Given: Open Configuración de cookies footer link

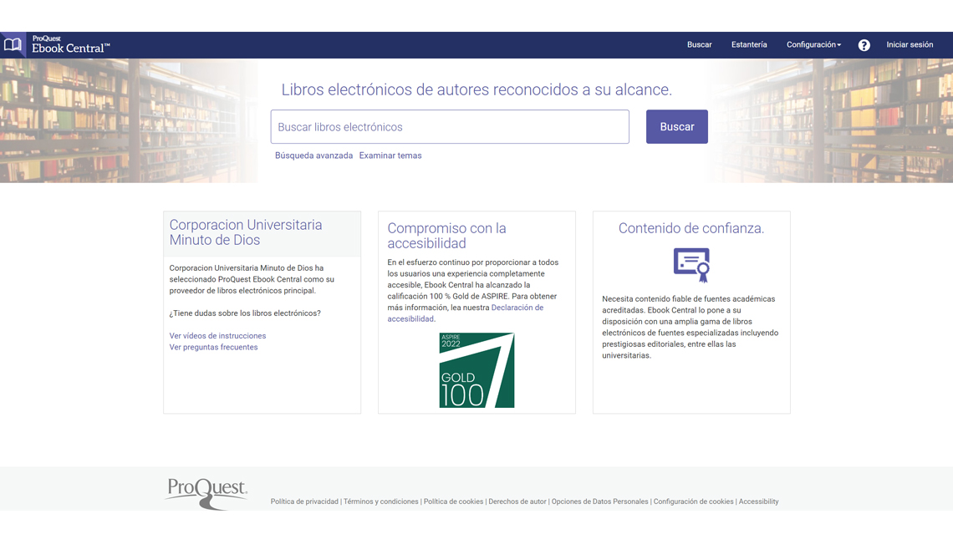Looking at the screenshot, I should 694,501.
